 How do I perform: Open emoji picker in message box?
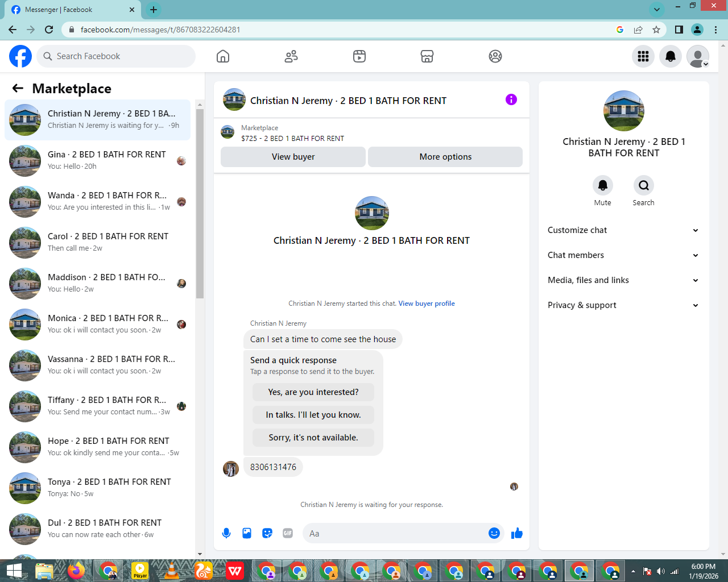tap(494, 533)
